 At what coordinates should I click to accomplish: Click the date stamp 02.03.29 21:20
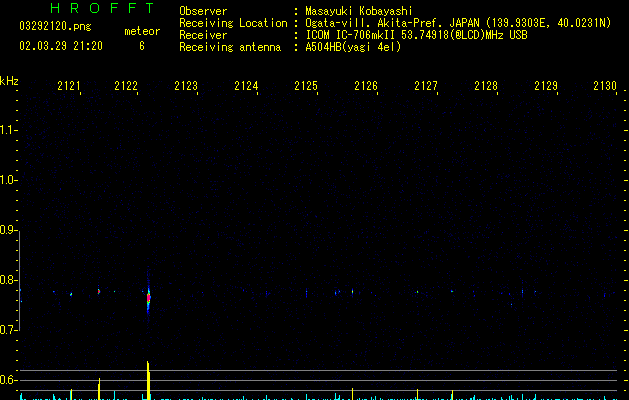[x=61, y=46]
